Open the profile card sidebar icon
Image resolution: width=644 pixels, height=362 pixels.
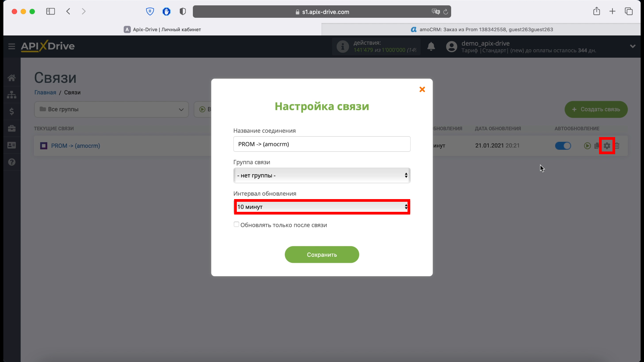click(x=12, y=145)
